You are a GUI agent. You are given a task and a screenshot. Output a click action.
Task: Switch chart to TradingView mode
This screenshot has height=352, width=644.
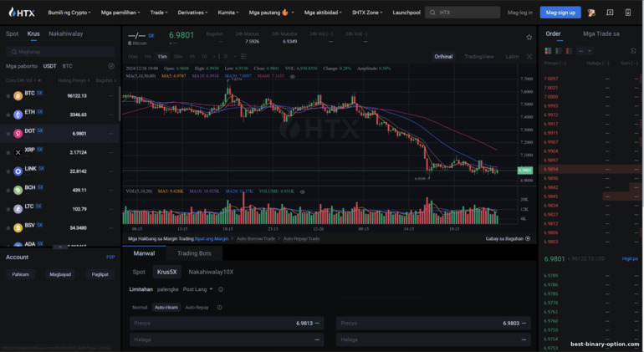479,56
